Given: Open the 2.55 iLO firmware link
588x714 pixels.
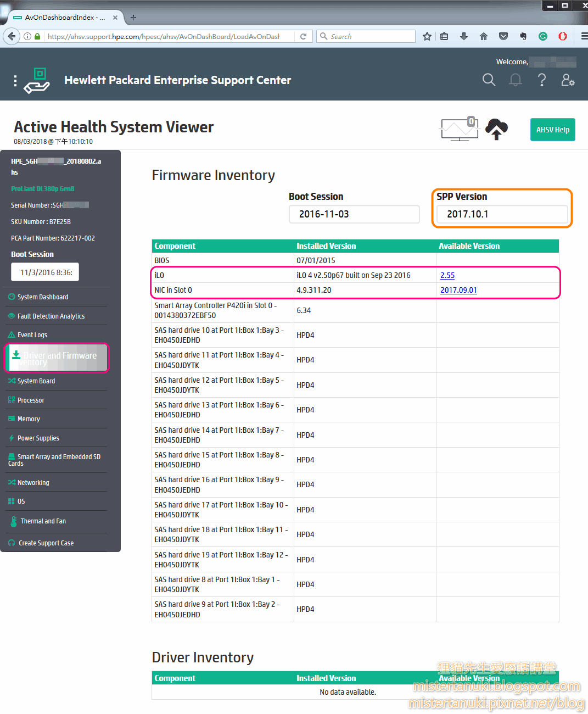Looking at the screenshot, I should [x=447, y=275].
